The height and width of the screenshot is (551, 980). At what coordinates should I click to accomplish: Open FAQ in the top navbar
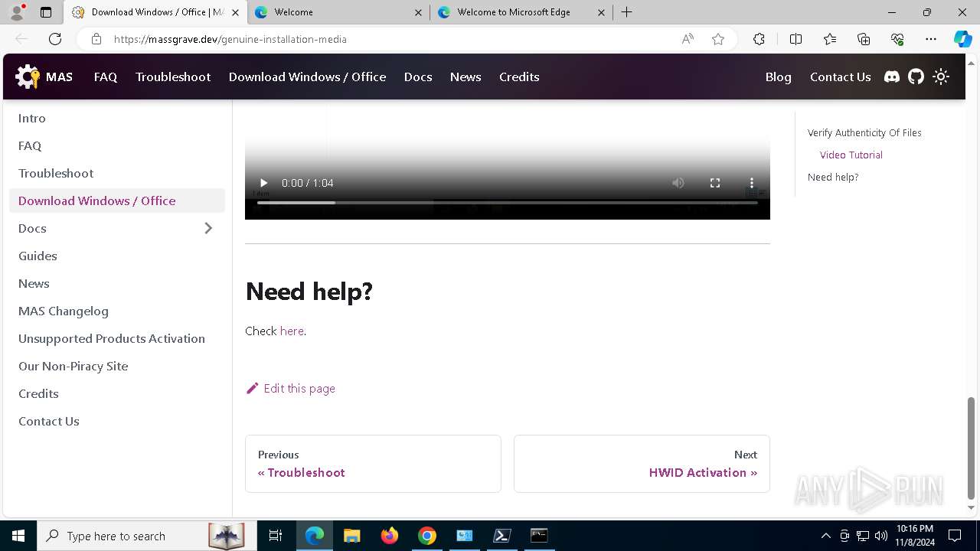pyautogui.click(x=106, y=77)
